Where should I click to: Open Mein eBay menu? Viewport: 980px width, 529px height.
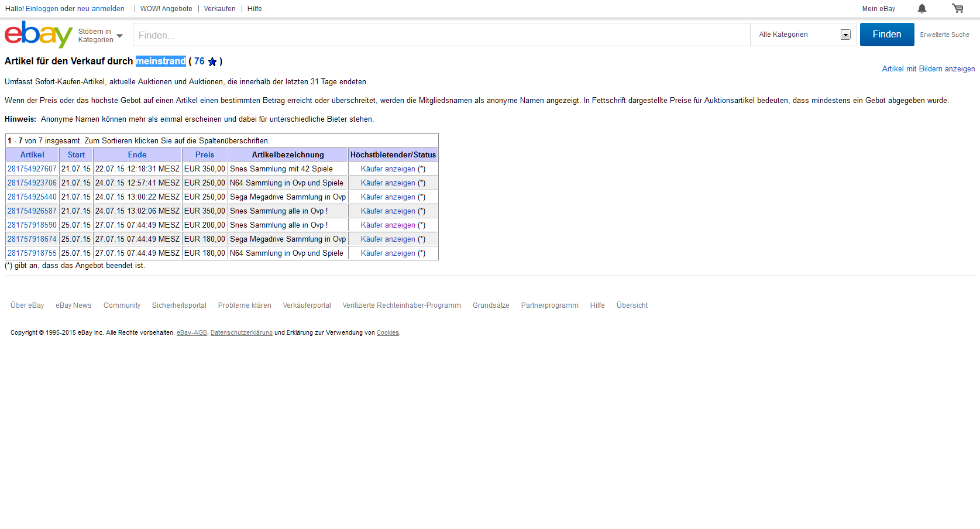click(x=878, y=9)
